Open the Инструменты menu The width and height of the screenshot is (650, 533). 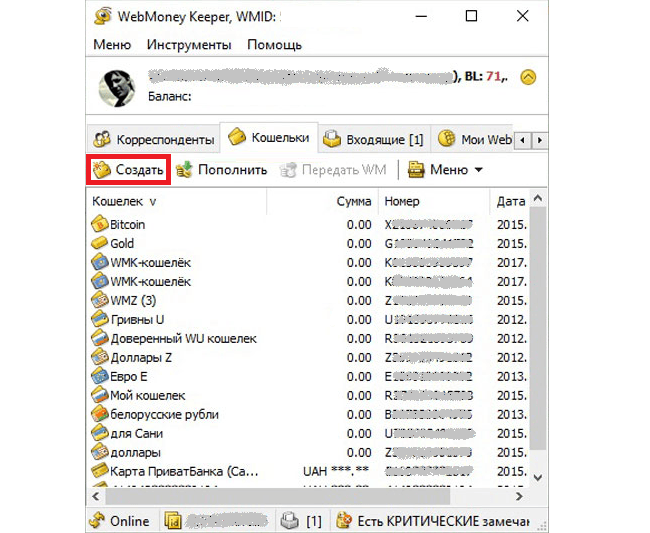[189, 45]
